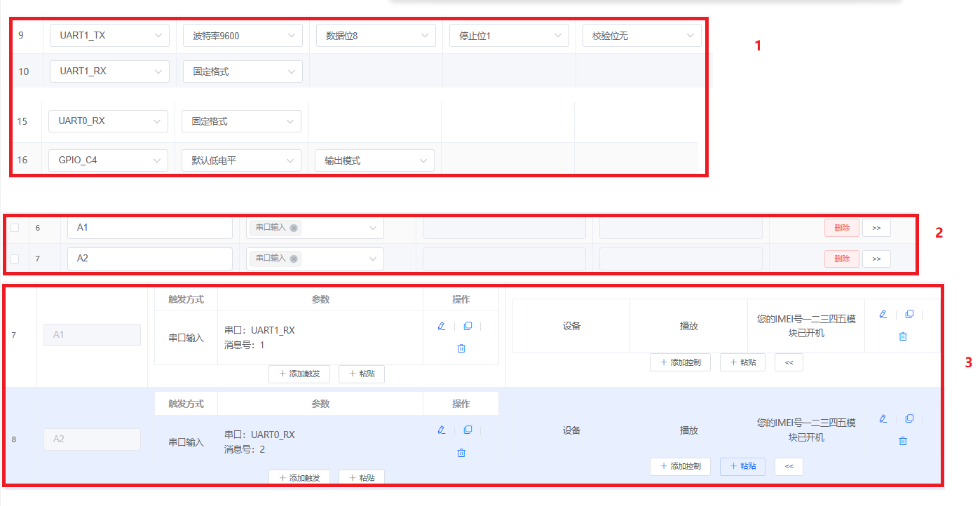The width and height of the screenshot is (980, 506).
Task: Collapse the row 7 control panel with <<
Action: tap(789, 362)
